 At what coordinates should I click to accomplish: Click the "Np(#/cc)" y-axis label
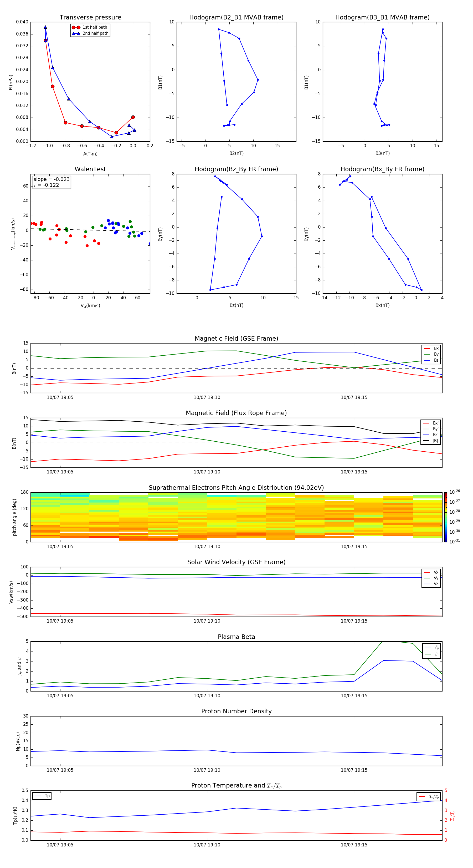(x=18, y=741)
